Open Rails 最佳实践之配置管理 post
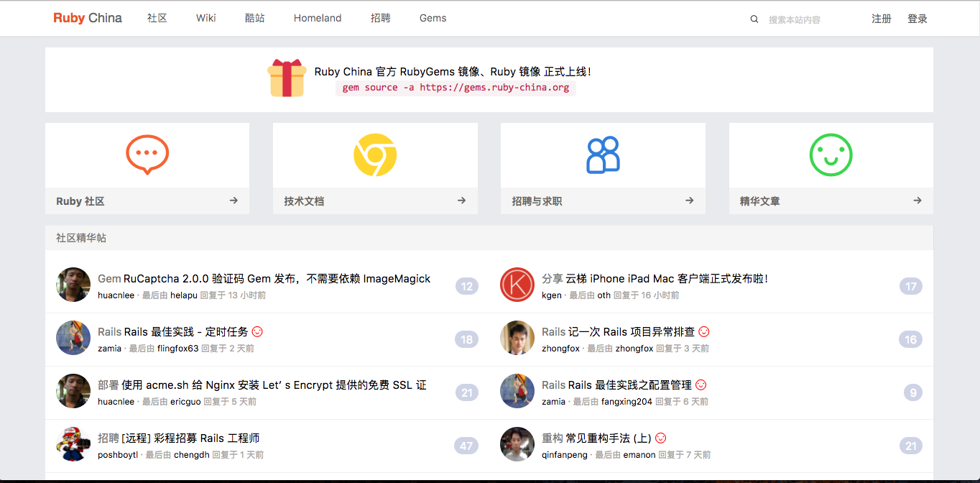This screenshot has width=980, height=483. (630, 385)
